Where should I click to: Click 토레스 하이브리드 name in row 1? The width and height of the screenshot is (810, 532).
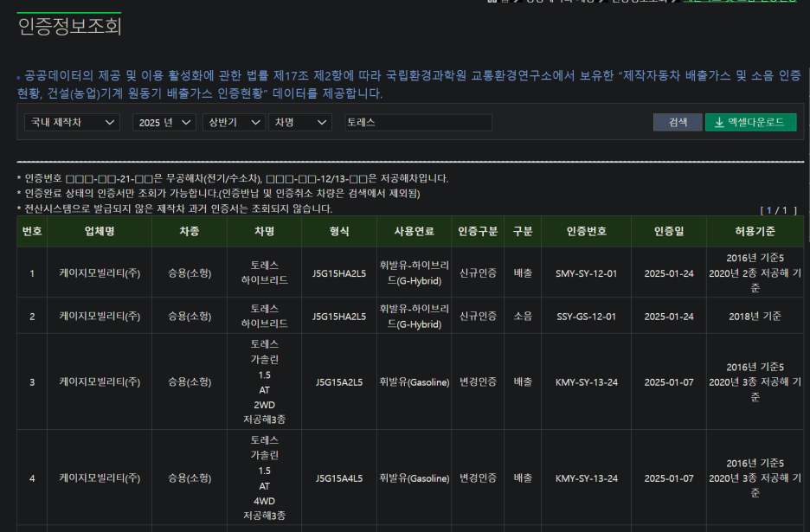[265, 272]
